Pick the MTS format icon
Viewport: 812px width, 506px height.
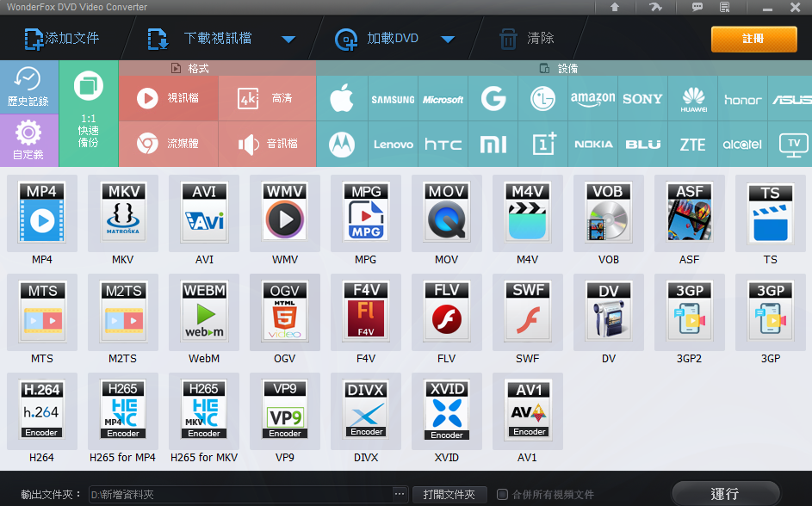(42, 312)
